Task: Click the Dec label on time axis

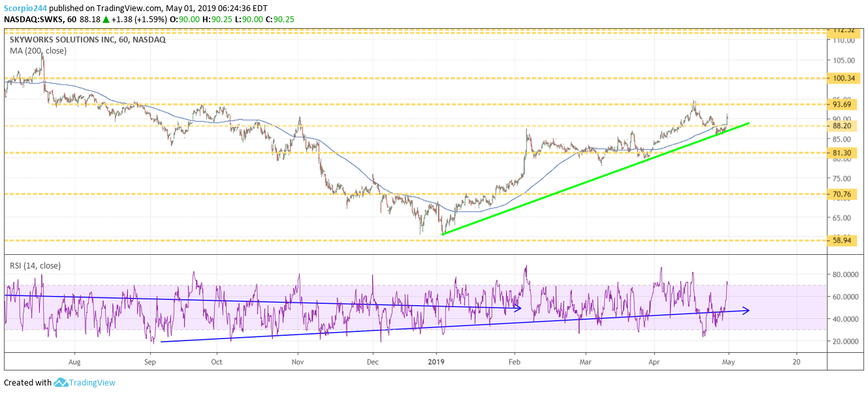Action: tap(373, 361)
